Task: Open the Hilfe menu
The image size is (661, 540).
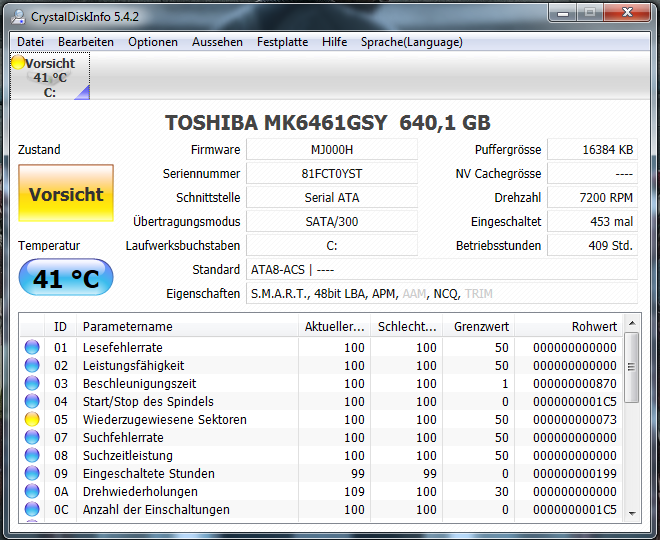Action: [335, 42]
